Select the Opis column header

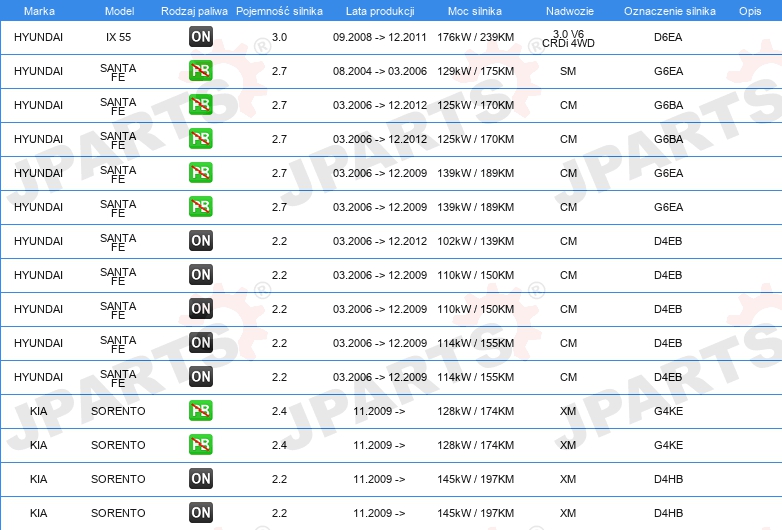750,11
